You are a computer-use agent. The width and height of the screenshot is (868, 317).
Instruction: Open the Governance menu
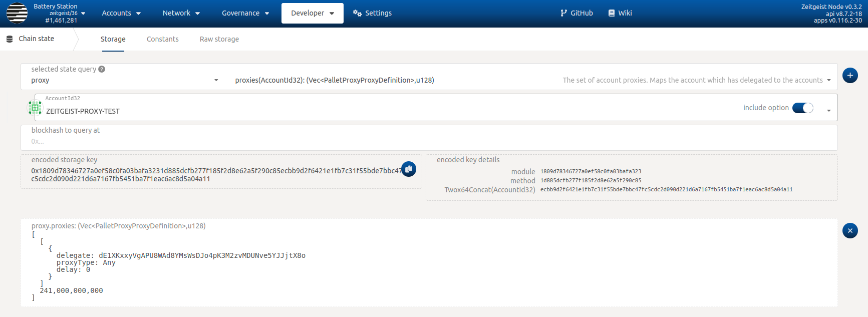point(245,13)
